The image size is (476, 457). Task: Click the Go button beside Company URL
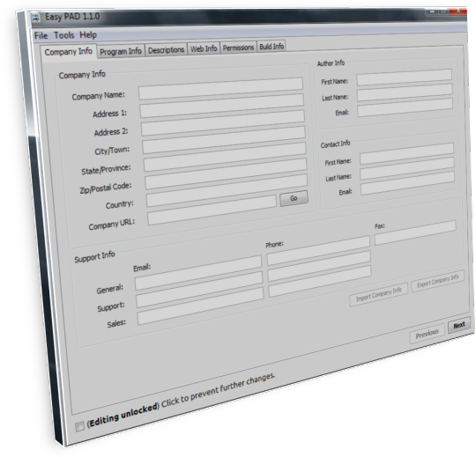[294, 198]
